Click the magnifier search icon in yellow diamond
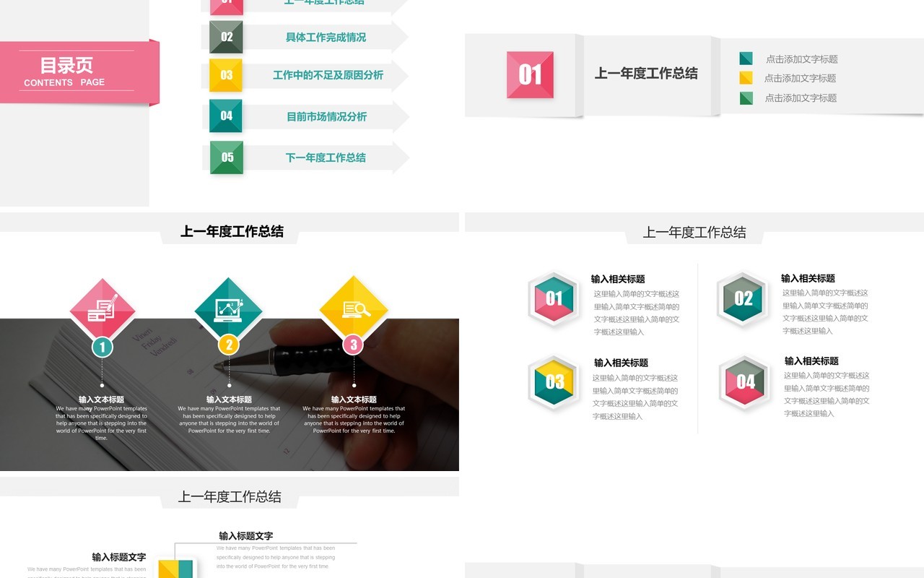Image resolution: width=924 pixels, height=578 pixels. click(355, 309)
